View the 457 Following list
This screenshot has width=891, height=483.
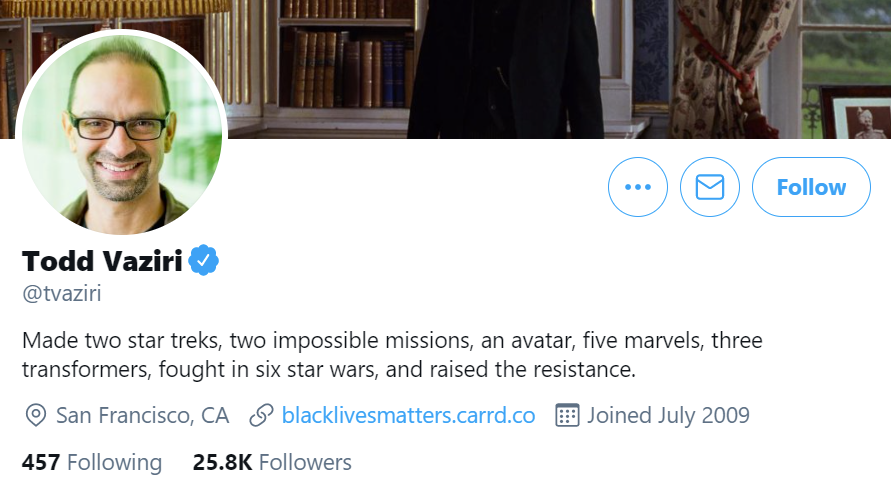point(91,462)
